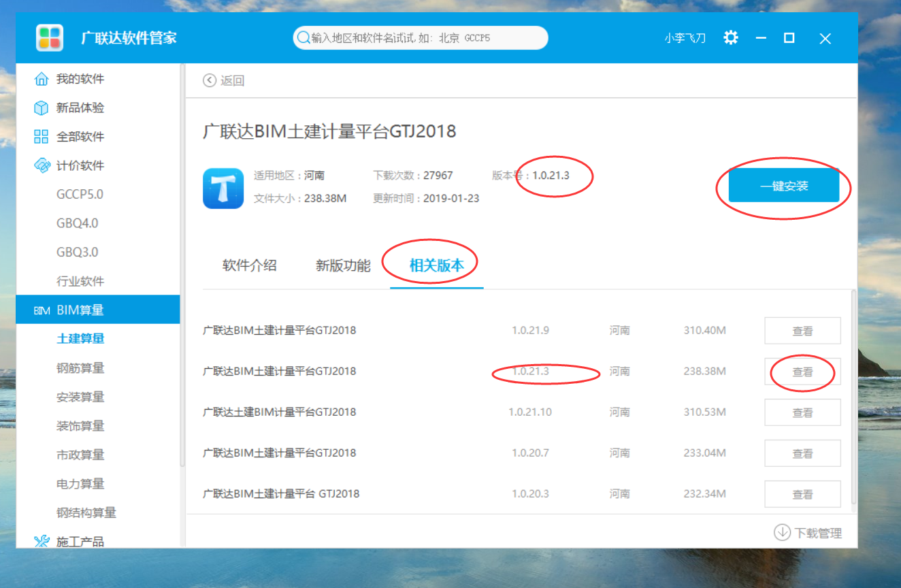
Task: Click the cube icon beside 新品体验
Action: (x=42, y=108)
